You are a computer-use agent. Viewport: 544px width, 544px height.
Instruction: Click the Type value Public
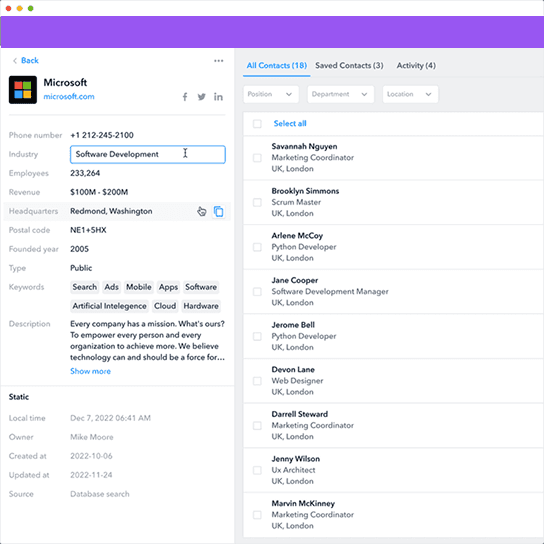pos(81,268)
